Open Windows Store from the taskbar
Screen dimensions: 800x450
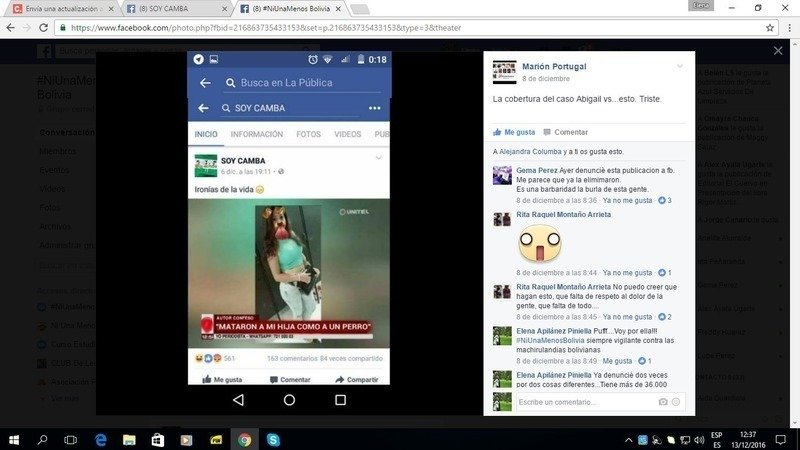[158, 438]
